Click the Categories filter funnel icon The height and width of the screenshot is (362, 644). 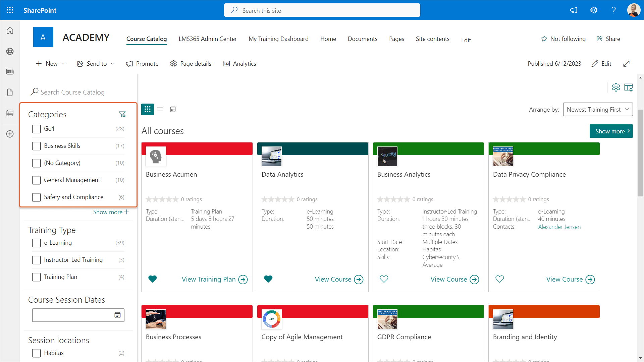pos(122,114)
